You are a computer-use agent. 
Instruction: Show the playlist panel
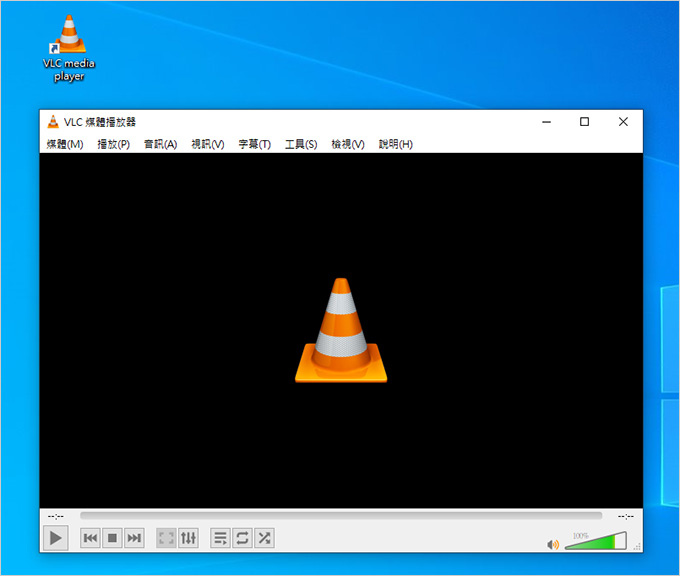[x=220, y=538]
